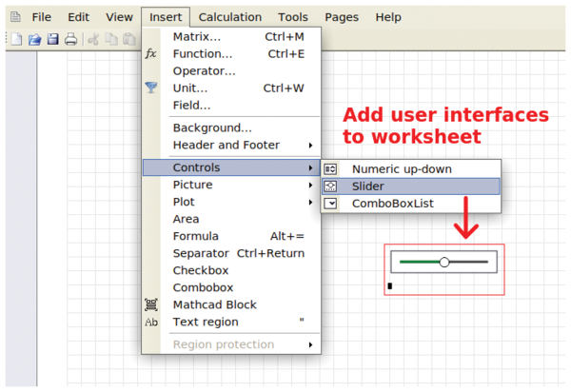Click the Open file folder icon
This screenshot has width=571, height=392.
coord(34,38)
